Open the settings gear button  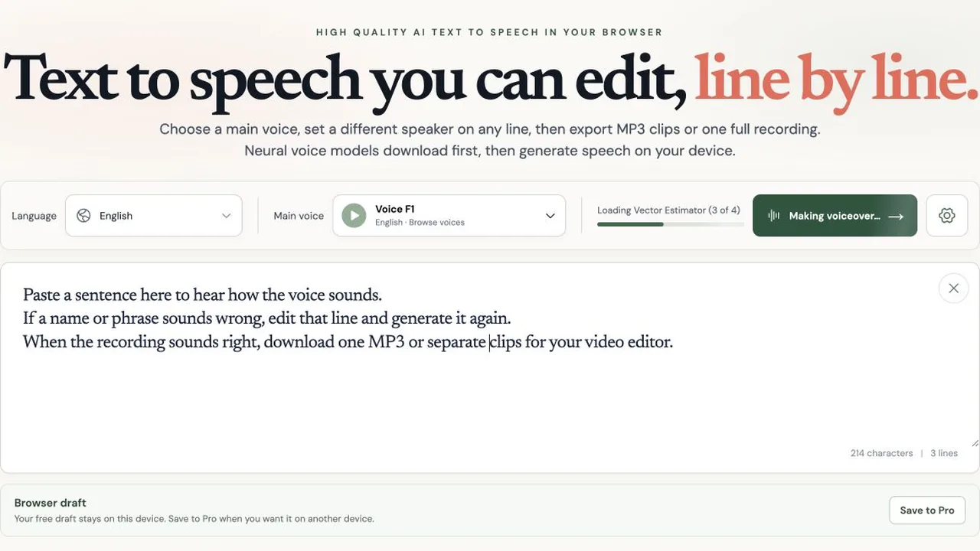947,216
